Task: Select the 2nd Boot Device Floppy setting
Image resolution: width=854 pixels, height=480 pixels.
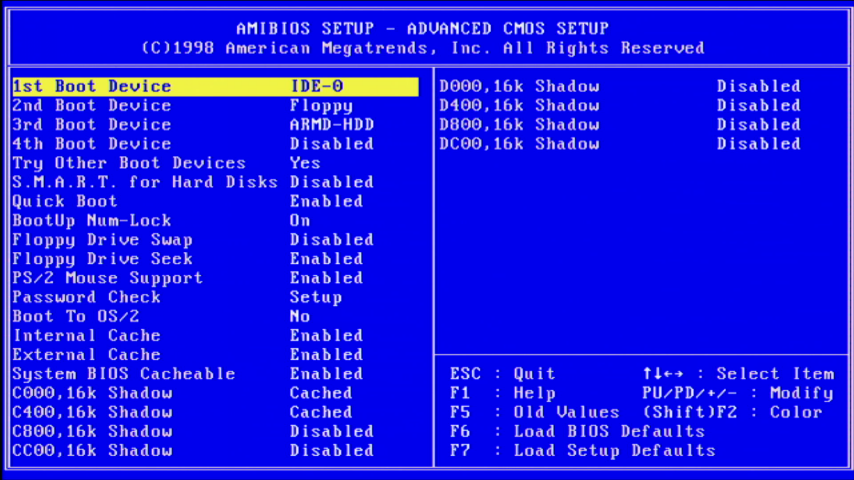Action: [x=321, y=106]
